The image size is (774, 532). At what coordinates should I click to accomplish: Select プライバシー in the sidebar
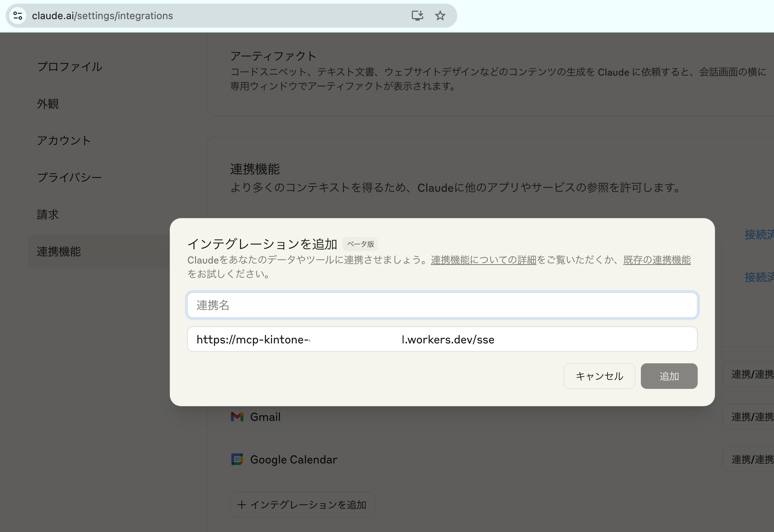70,178
